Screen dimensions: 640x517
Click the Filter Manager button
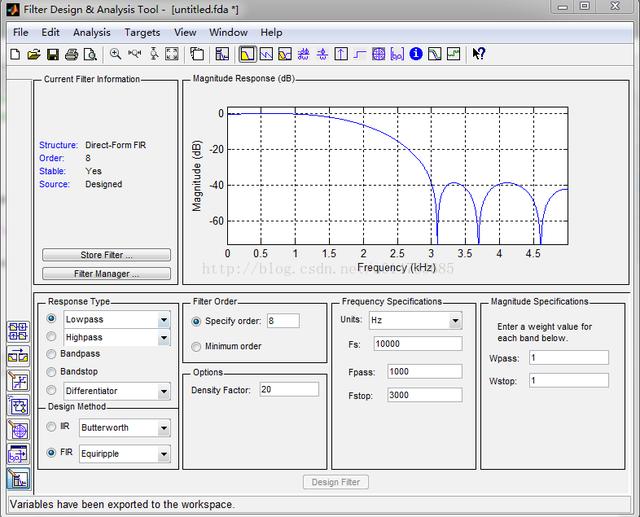click(x=107, y=273)
